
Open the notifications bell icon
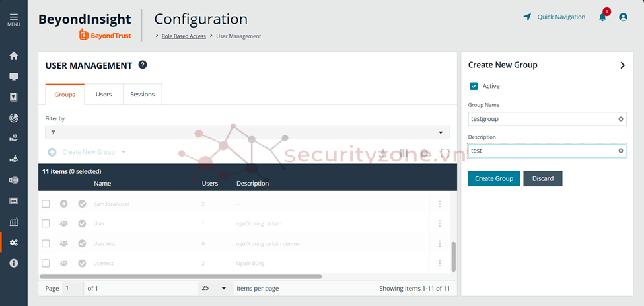(x=602, y=17)
